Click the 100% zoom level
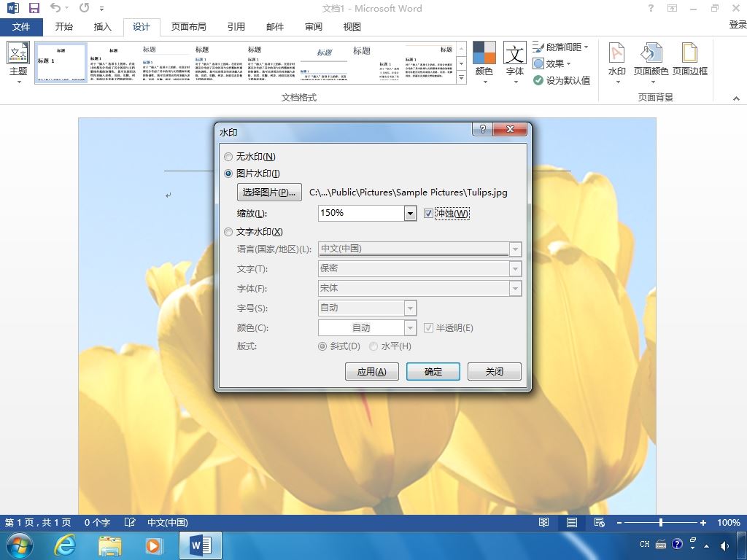The width and height of the screenshot is (747, 560). [x=729, y=522]
